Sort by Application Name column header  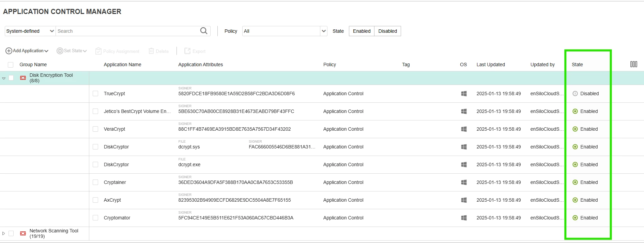(122, 64)
